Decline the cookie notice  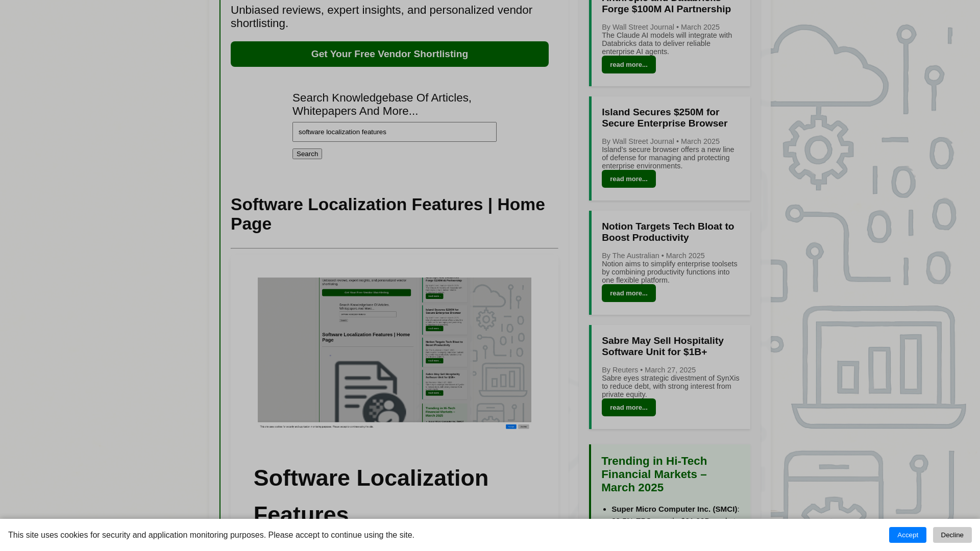952,535
